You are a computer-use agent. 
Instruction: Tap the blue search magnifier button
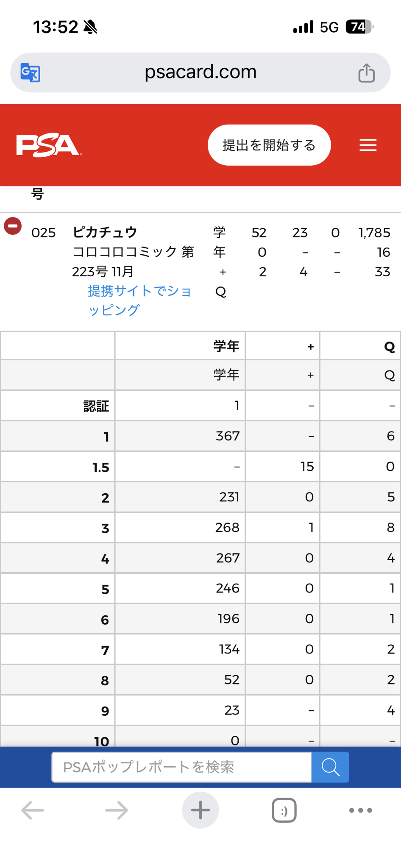click(x=330, y=767)
